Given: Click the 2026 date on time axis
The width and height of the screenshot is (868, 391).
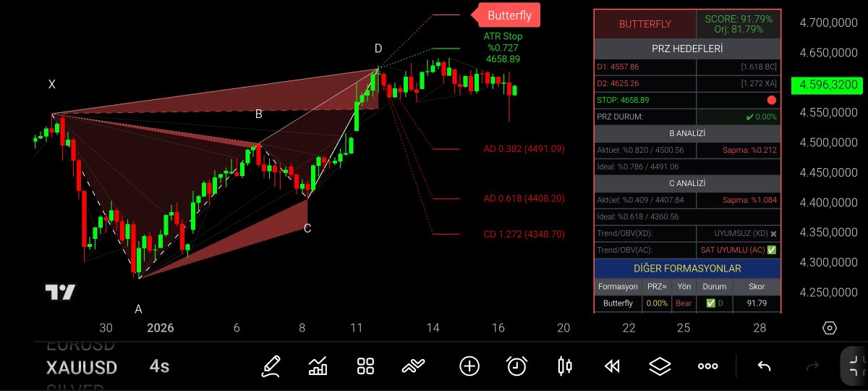Looking at the screenshot, I should click(x=161, y=328).
